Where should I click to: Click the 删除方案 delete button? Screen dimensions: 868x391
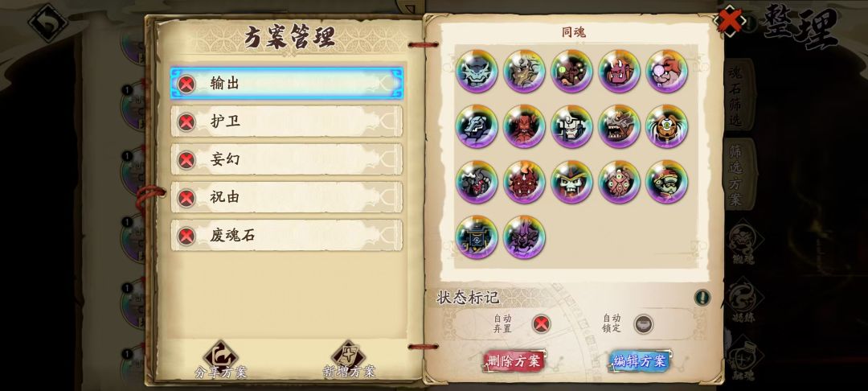pyautogui.click(x=514, y=361)
